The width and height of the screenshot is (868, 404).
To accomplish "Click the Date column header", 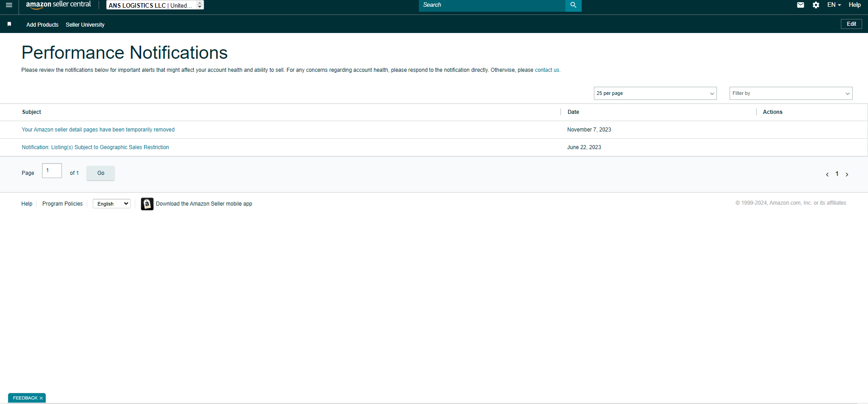I will (573, 112).
